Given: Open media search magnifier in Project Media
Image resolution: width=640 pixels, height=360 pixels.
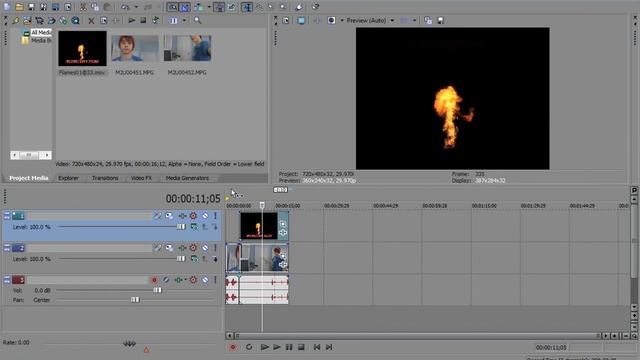Looking at the screenshot, I should [x=198, y=20].
